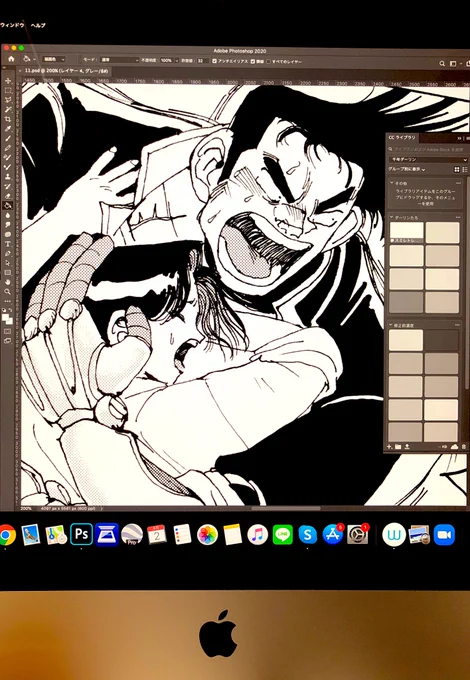Image resolution: width=470 pixels, height=680 pixels.
Task: Go to Photoshop Home screen icon
Action: (11, 59)
